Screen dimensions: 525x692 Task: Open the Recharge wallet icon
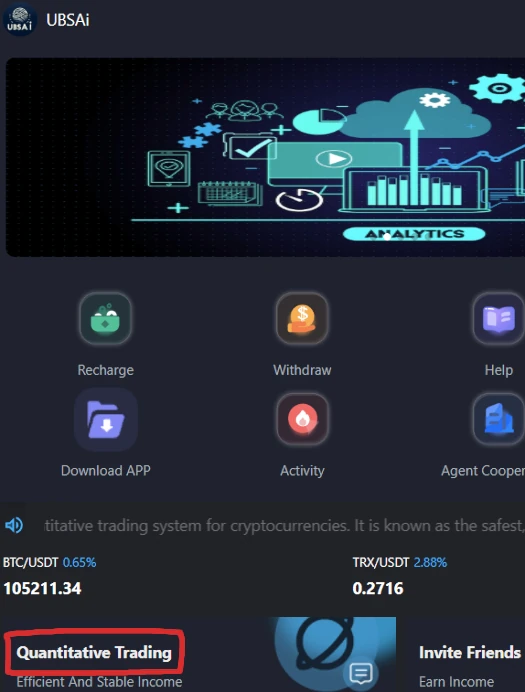(x=105, y=319)
